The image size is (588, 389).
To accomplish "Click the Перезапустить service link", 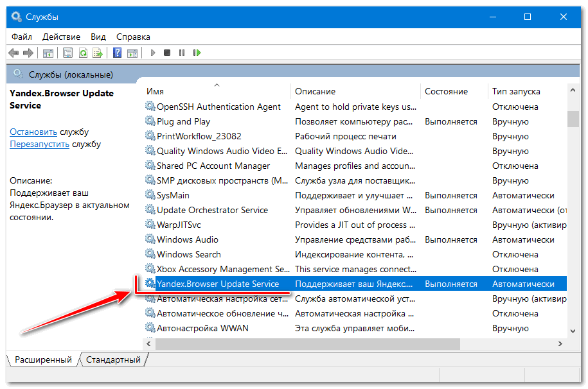I will click(39, 144).
